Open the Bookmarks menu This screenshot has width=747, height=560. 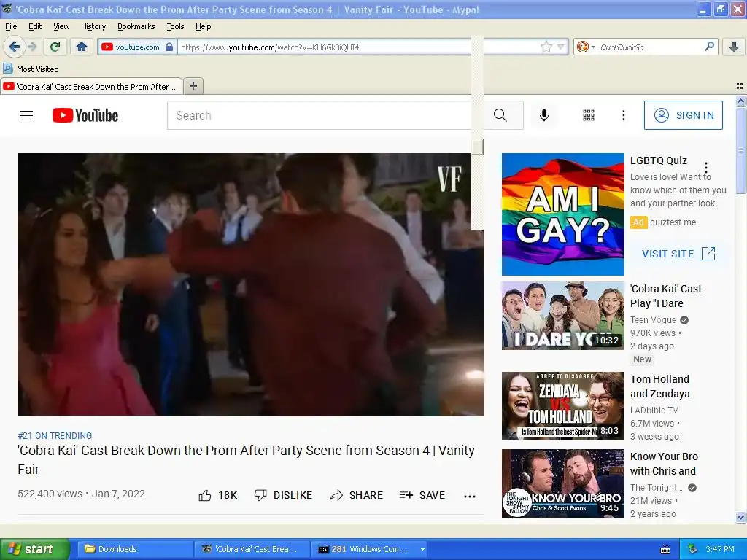coord(136,26)
